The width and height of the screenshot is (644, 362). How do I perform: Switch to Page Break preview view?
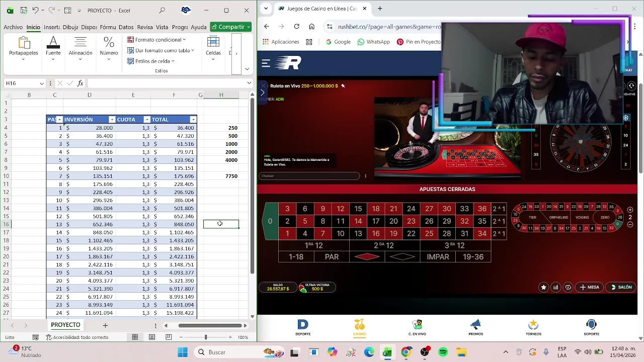point(169,337)
